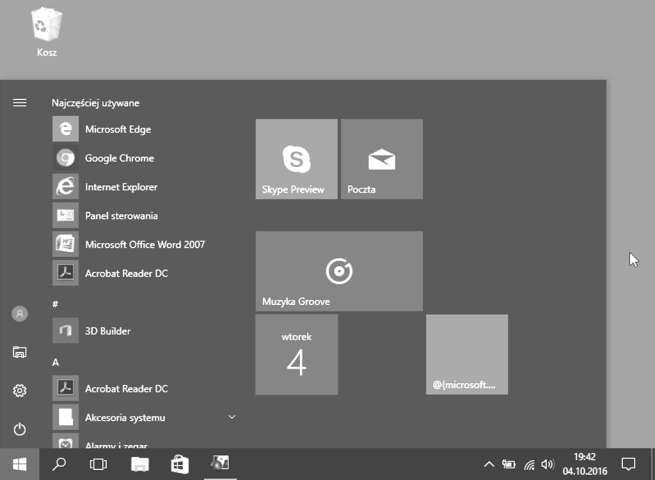Open the Kosz recycle bin on desktop

coord(46,33)
